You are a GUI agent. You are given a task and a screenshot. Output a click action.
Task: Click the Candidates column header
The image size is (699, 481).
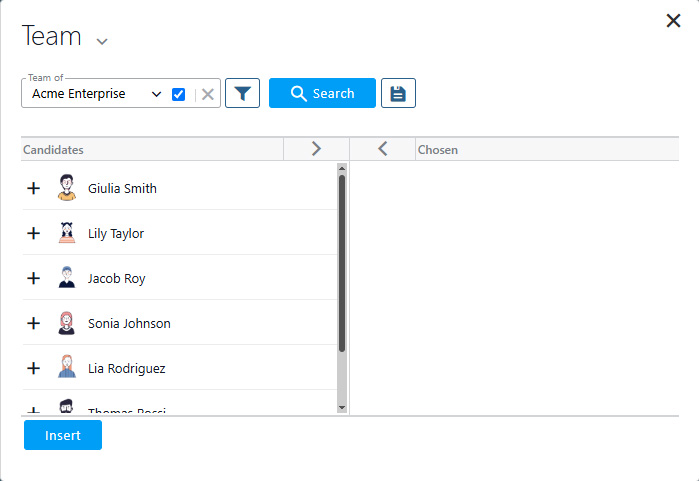pos(152,150)
